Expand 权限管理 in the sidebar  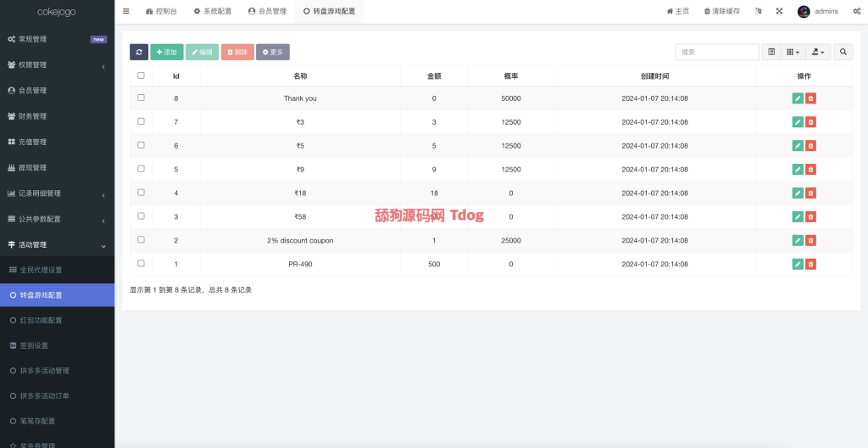coord(57,65)
